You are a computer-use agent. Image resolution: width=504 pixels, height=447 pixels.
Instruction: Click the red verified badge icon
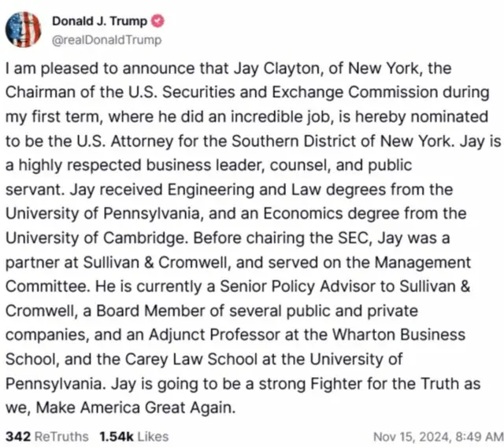(x=157, y=21)
